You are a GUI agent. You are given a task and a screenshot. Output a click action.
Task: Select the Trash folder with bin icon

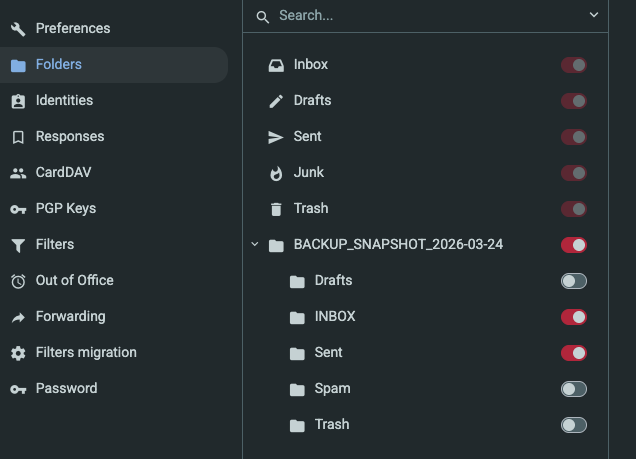(x=310, y=209)
